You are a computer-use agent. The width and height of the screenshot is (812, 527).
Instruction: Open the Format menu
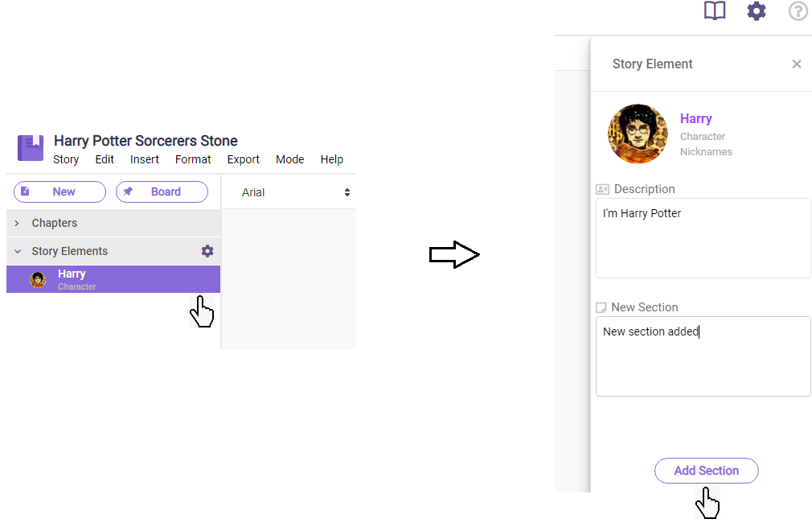coord(193,159)
